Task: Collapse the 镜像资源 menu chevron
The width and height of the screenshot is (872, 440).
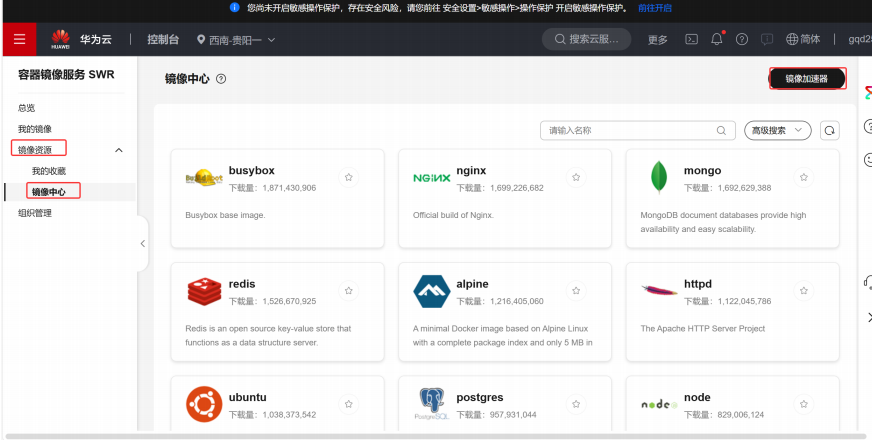Action: tap(118, 150)
